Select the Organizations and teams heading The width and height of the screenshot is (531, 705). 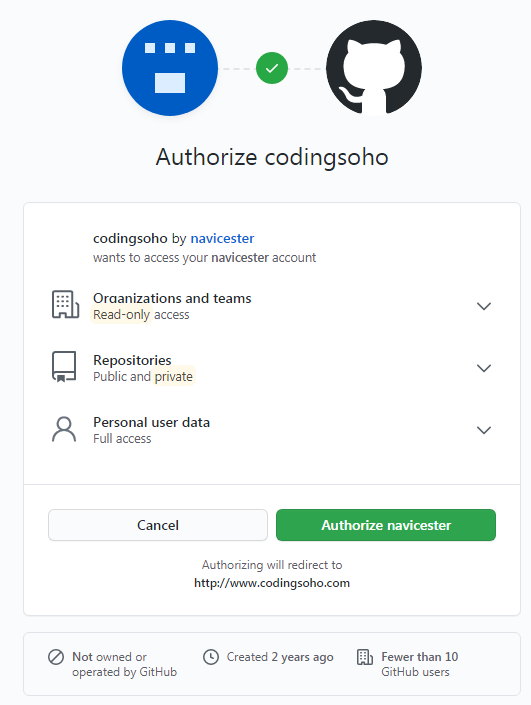coord(172,298)
